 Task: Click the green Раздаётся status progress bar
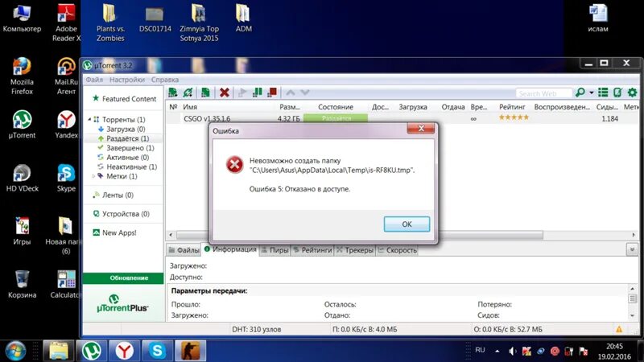336,118
